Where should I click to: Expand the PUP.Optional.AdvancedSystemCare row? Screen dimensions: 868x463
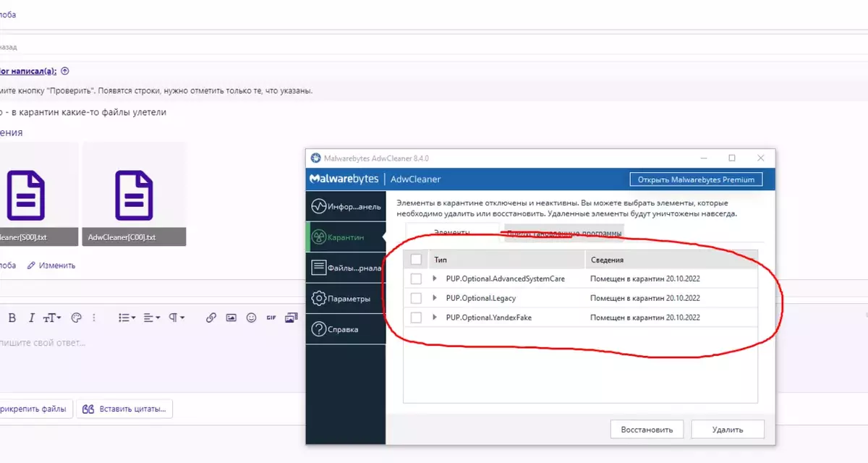coord(435,279)
